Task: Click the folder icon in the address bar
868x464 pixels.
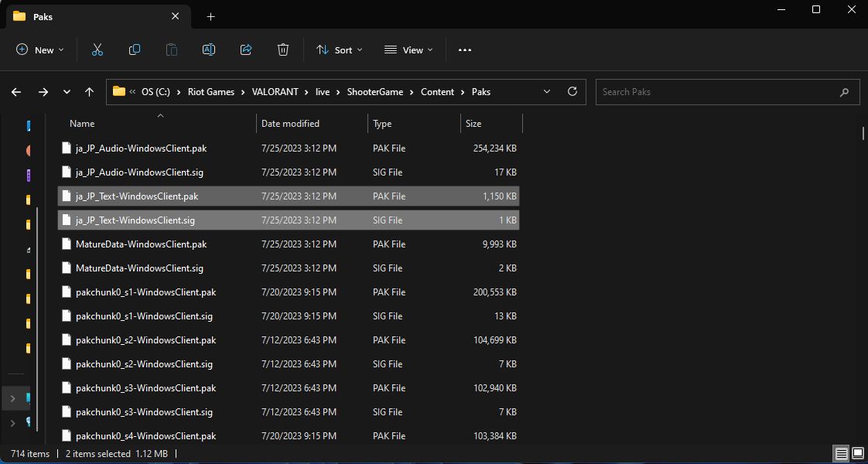Action: point(118,91)
